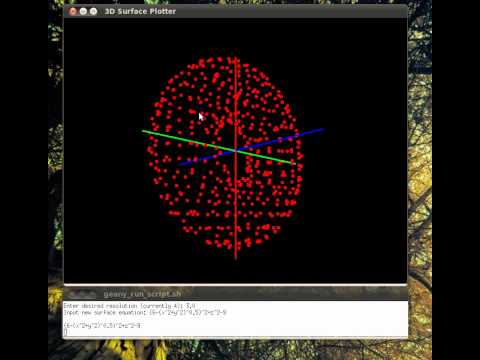Close the 3D Surface Plotter window
Image resolution: width=480 pixels, height=360 pixels.
point(73,11)
